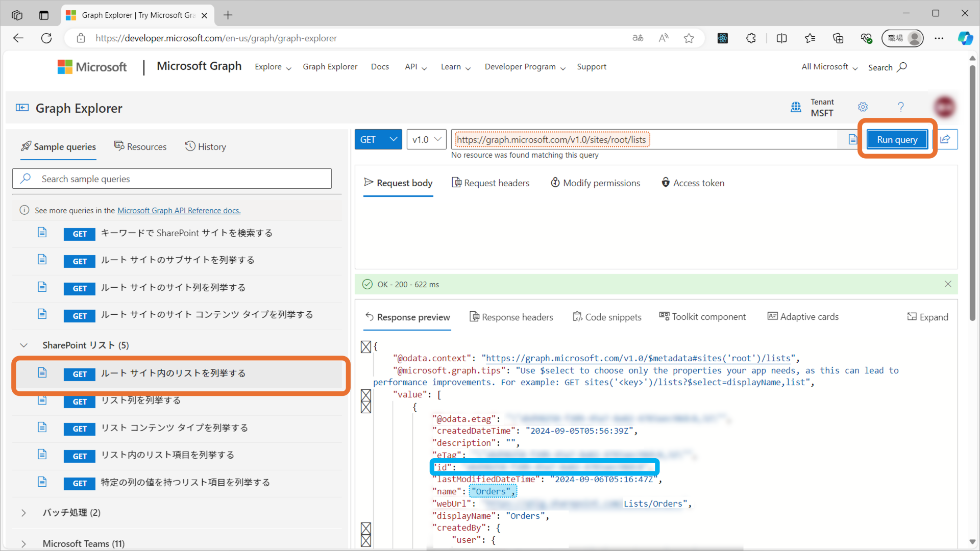Open the Access token tab
980x551 pixels.
693,183
